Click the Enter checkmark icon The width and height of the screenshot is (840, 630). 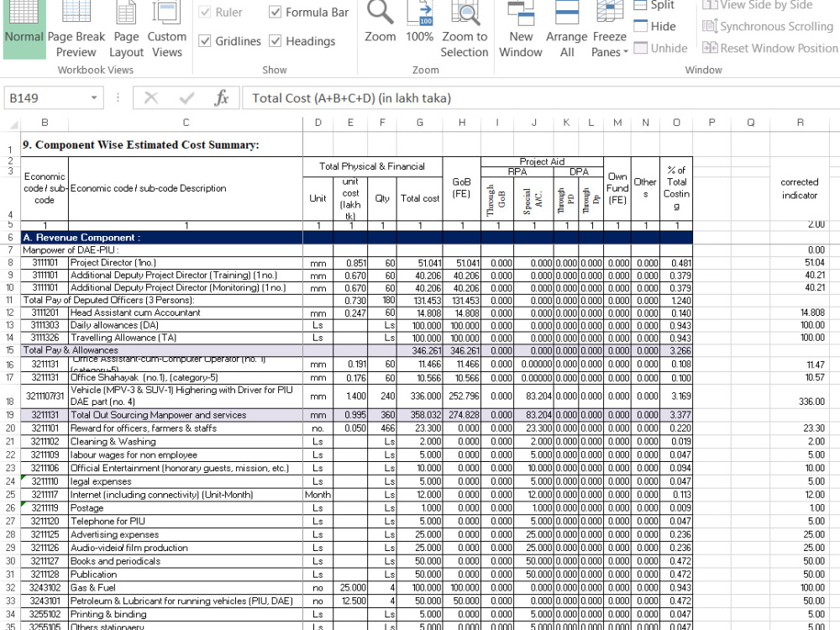[x=186, y=98]
